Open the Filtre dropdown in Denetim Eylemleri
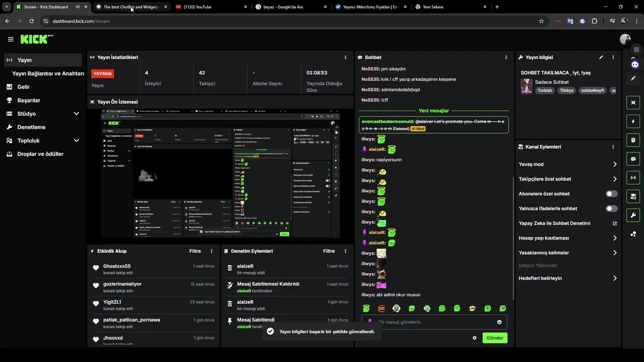The width and height of the screenshot is (644, 362). point(329,251)
